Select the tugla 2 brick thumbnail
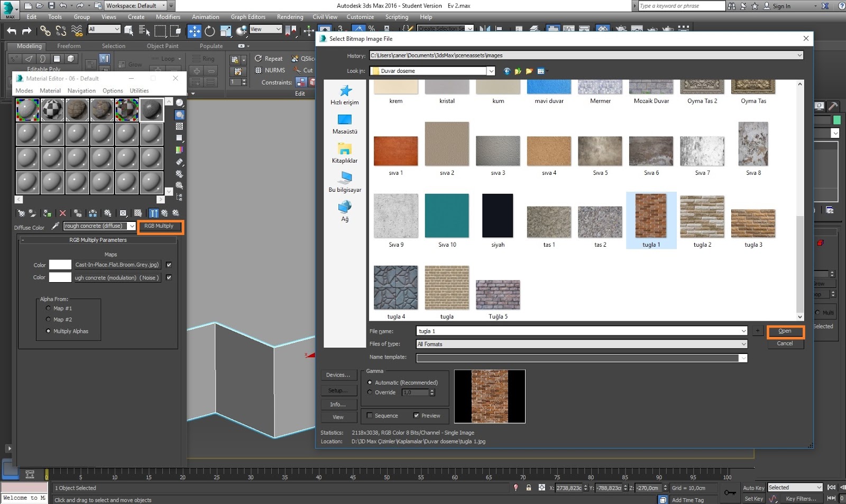The height and width of the screenshot is (504, 846). 702,217
